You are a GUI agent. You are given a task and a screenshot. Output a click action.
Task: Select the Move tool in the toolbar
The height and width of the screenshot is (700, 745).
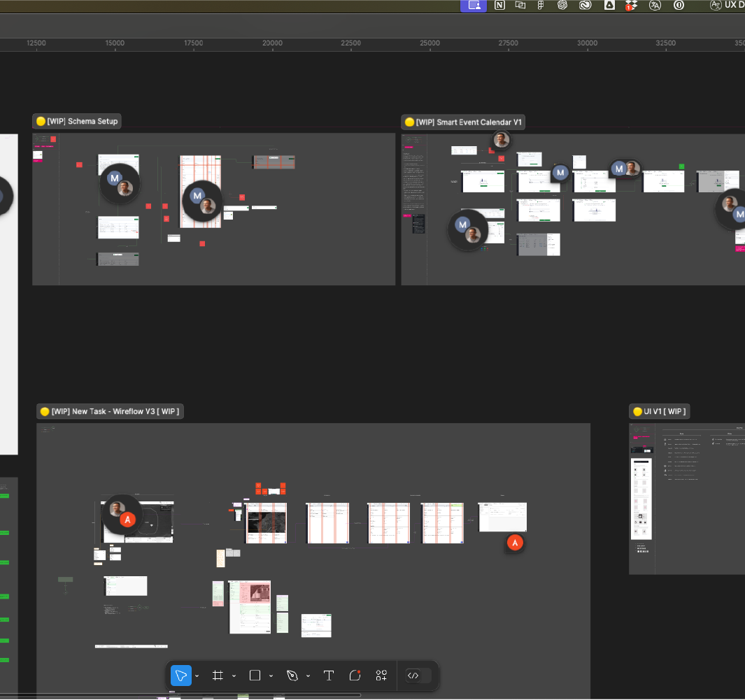181,676
